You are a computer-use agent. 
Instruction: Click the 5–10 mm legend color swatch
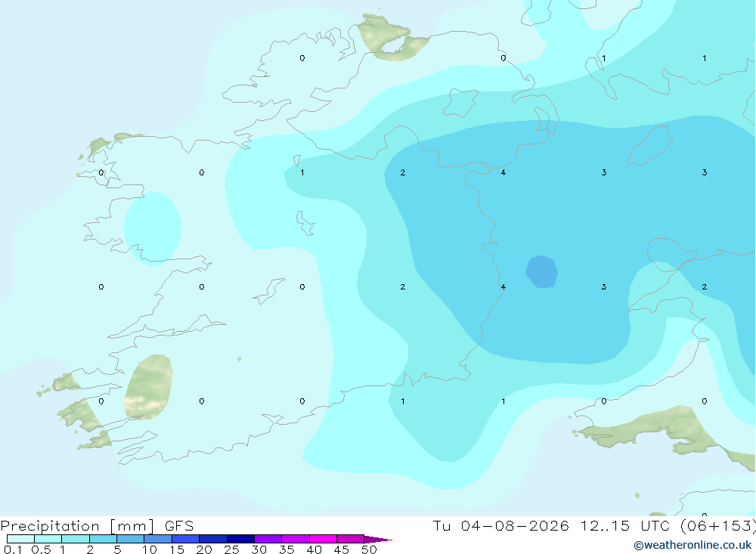(x=130, y=539)
